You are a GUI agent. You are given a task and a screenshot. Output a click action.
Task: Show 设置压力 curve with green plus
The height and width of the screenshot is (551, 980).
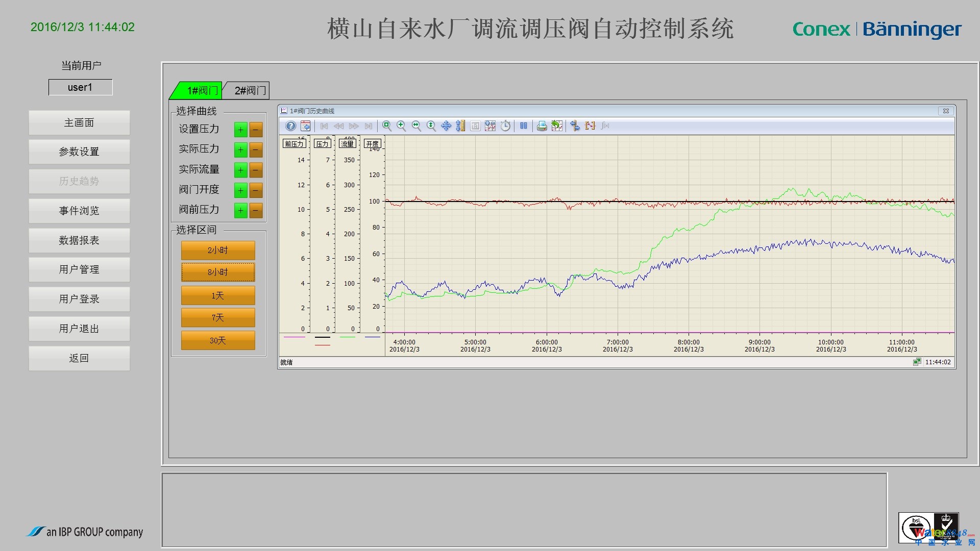[240, 130]
